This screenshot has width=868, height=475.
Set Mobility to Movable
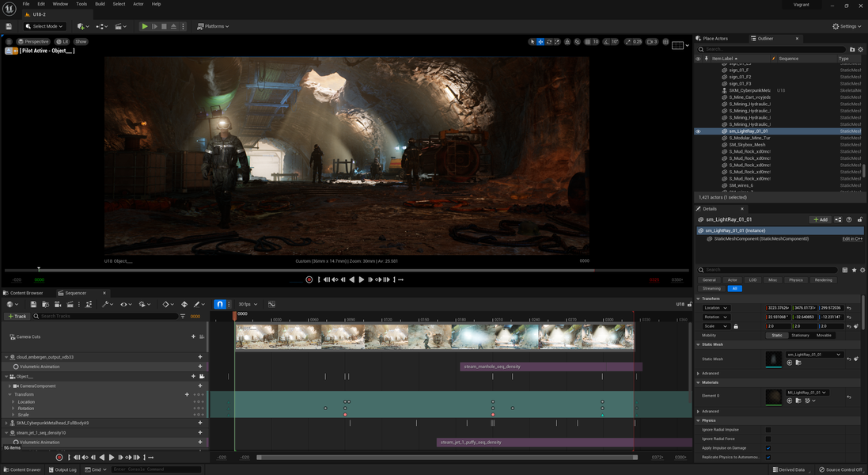(x=824, y=335)
